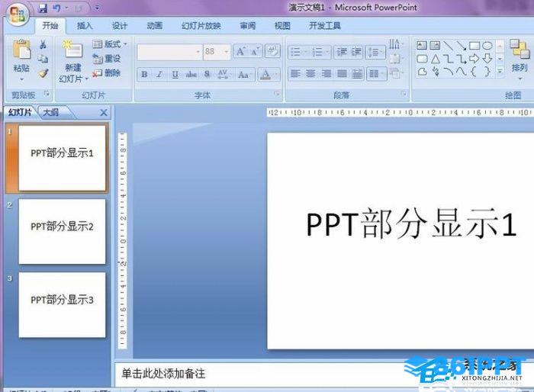The image size is (534, 392).
Task: Apply the font color A swatch
Action: [266, 74]
